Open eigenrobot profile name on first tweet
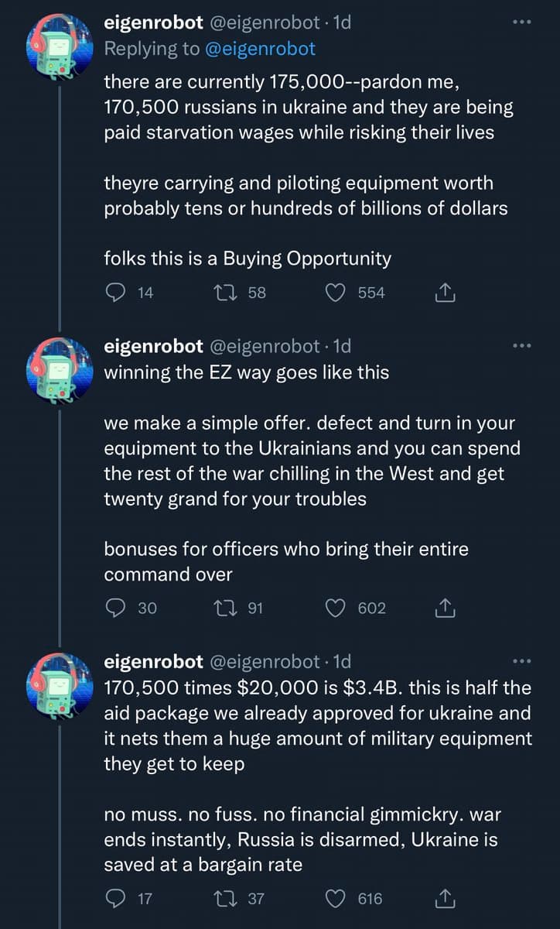560x929 pixels. (x=153, y=22)
